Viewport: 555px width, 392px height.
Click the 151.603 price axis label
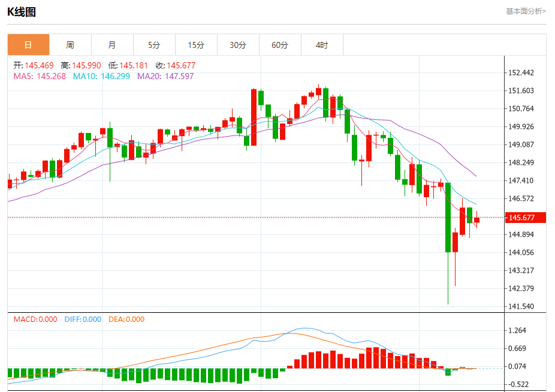click(x=521, y=91)
